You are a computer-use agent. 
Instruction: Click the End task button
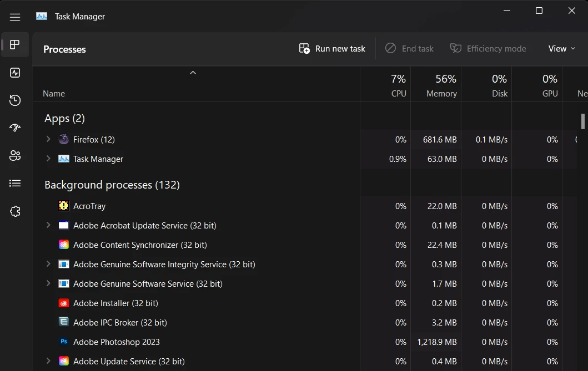point(409,49)
